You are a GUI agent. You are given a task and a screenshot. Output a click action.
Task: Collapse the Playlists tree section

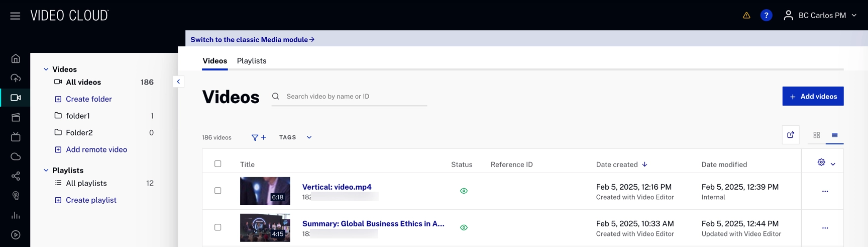46,171
